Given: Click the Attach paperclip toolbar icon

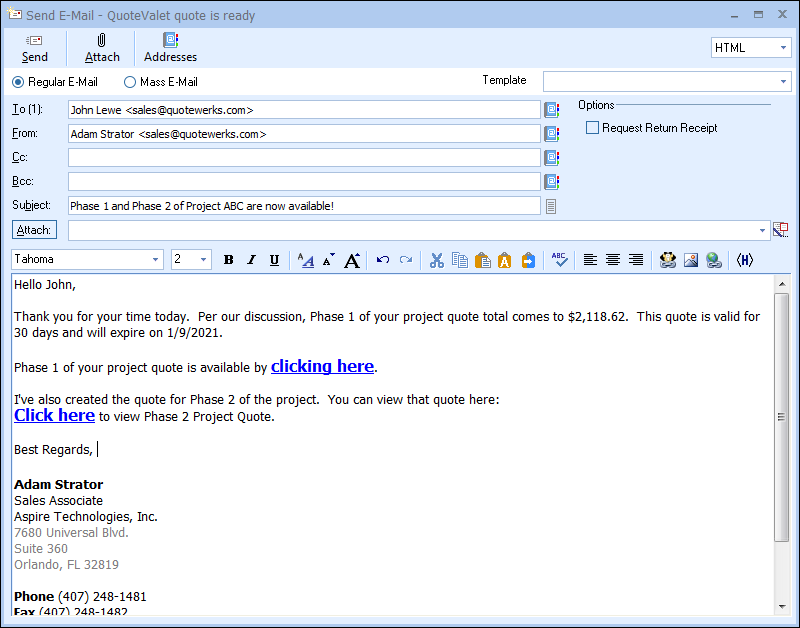Looking at the screenshot, I should pos(102,48).
